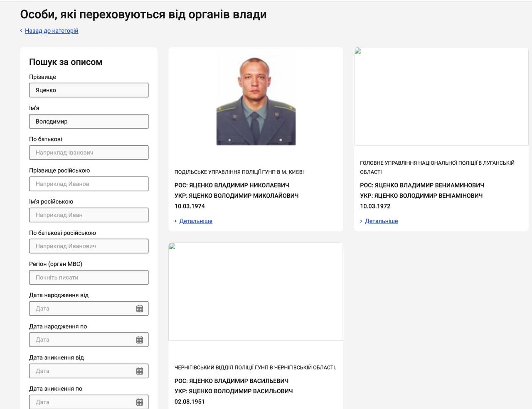The height and width of the screenshot is (409, 532).
Task: Click birth date 10.03.1972
Action: 375,206
